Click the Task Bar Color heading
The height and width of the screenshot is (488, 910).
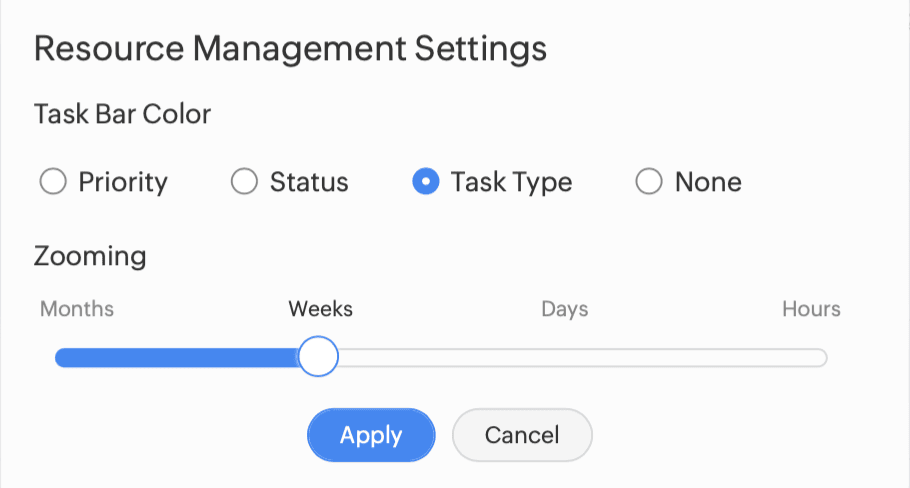point(122,114)
